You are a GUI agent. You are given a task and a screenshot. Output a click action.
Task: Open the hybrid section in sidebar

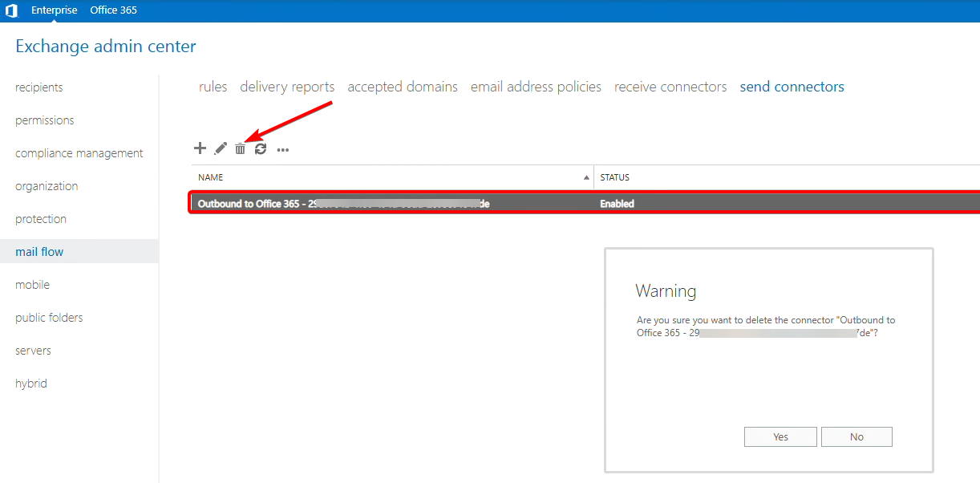(x=31, y=384)
